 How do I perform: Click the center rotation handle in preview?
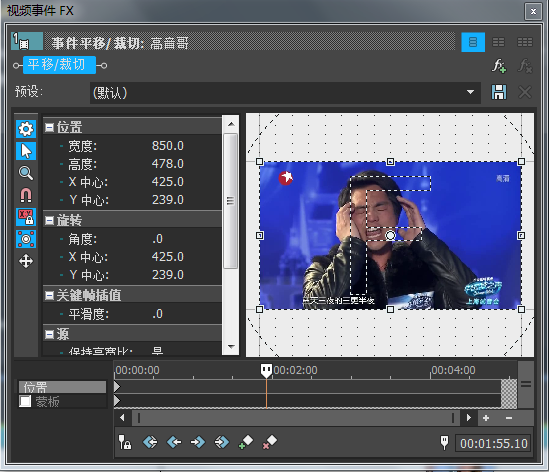click(x=390, y=235)
